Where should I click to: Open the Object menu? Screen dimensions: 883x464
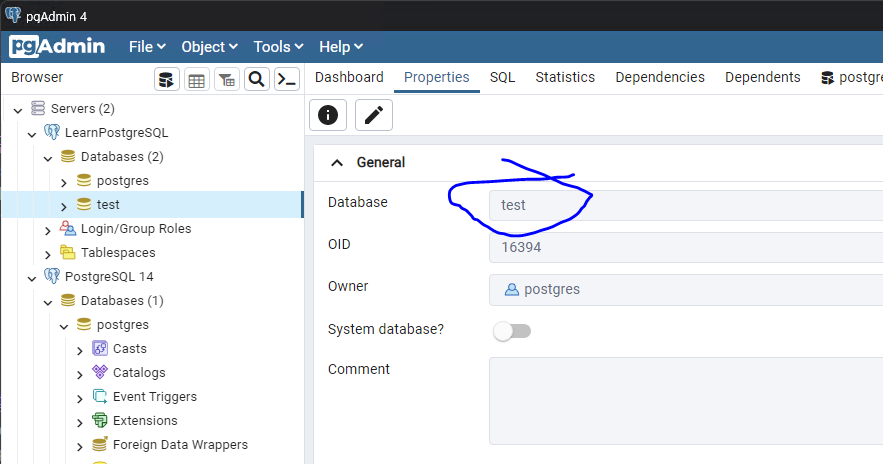pos(209,47)
